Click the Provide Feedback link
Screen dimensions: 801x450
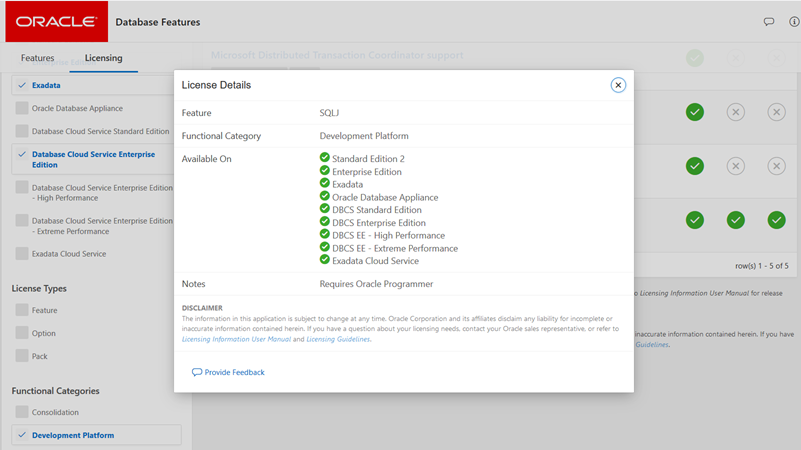click(x=234, y=372)
